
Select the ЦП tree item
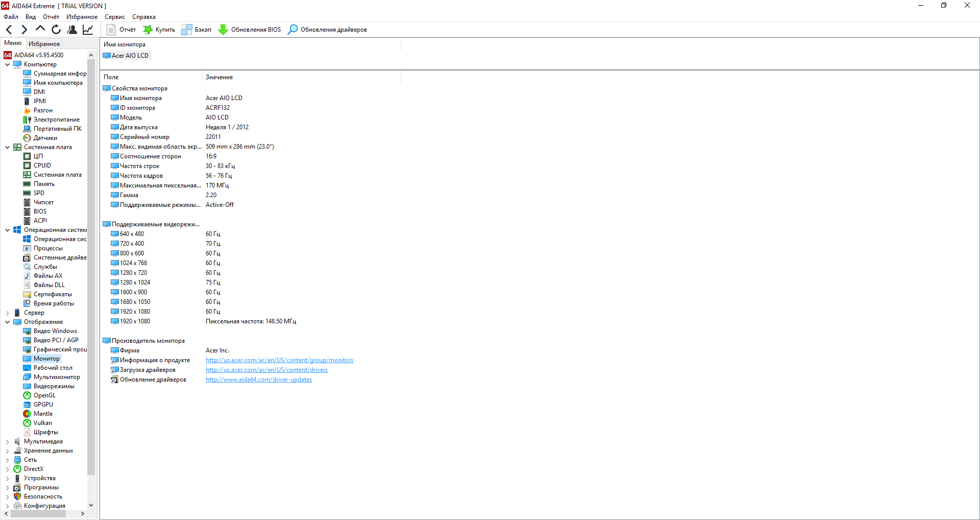(33, 156)
